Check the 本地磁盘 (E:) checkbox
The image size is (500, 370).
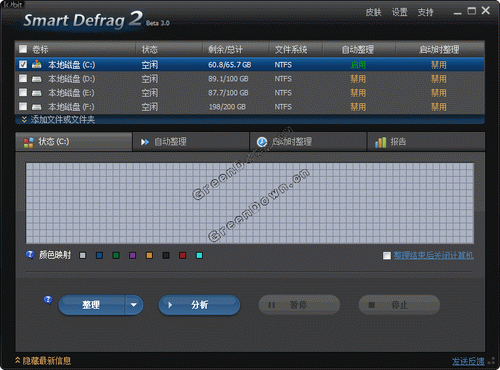(23, 92)
